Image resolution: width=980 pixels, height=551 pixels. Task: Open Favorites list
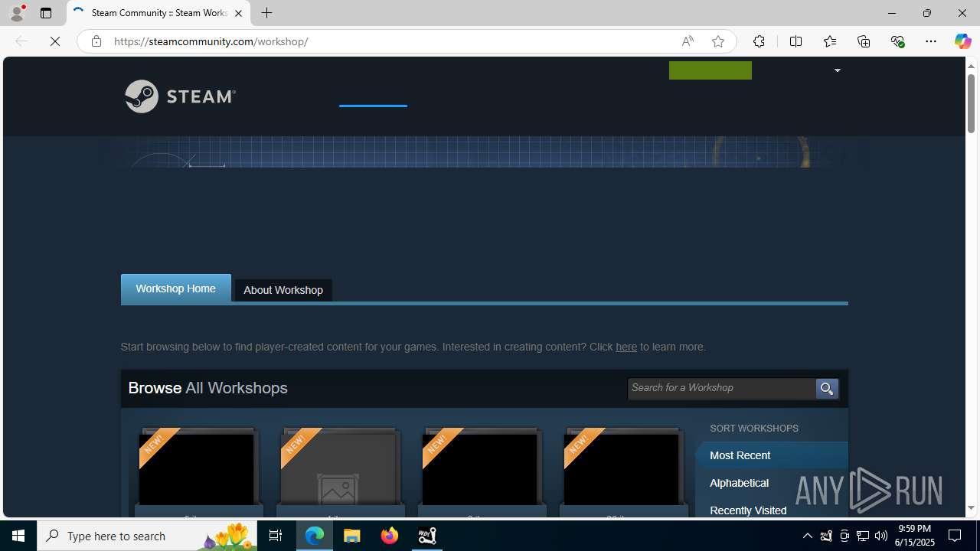830,41
